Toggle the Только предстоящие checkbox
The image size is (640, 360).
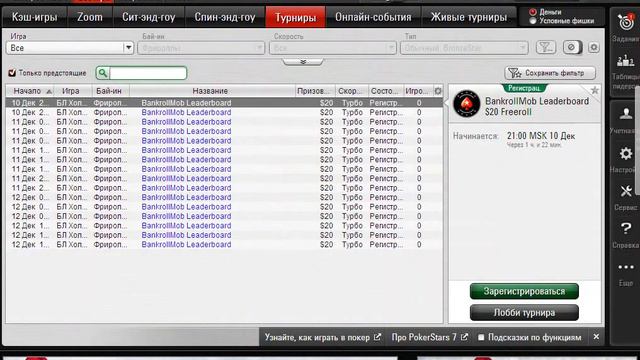(12, 73)
